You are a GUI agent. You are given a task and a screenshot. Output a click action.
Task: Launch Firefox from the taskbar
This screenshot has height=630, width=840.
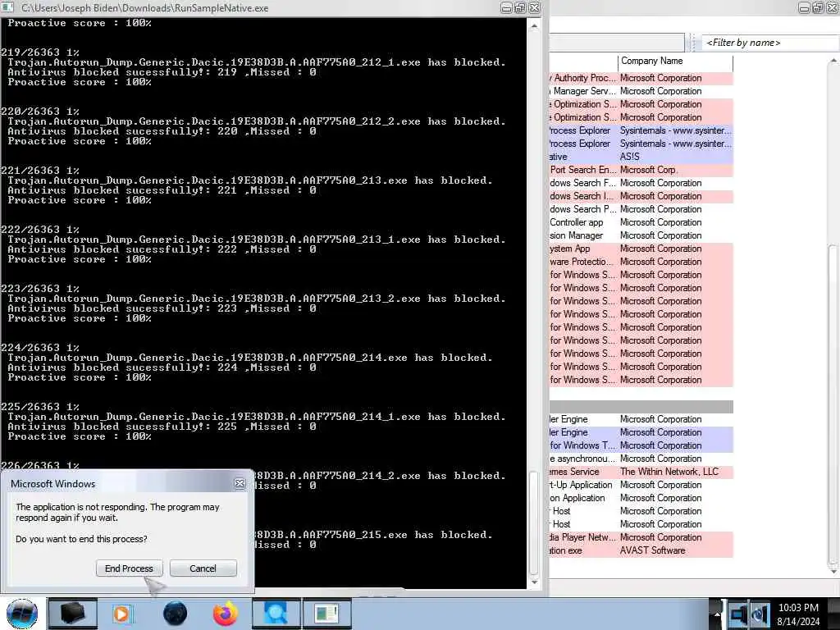(226, 614)
